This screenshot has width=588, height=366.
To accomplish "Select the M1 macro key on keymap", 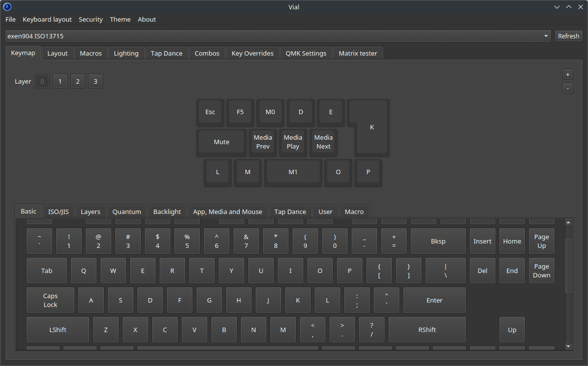I will click(x=293, y=172).
